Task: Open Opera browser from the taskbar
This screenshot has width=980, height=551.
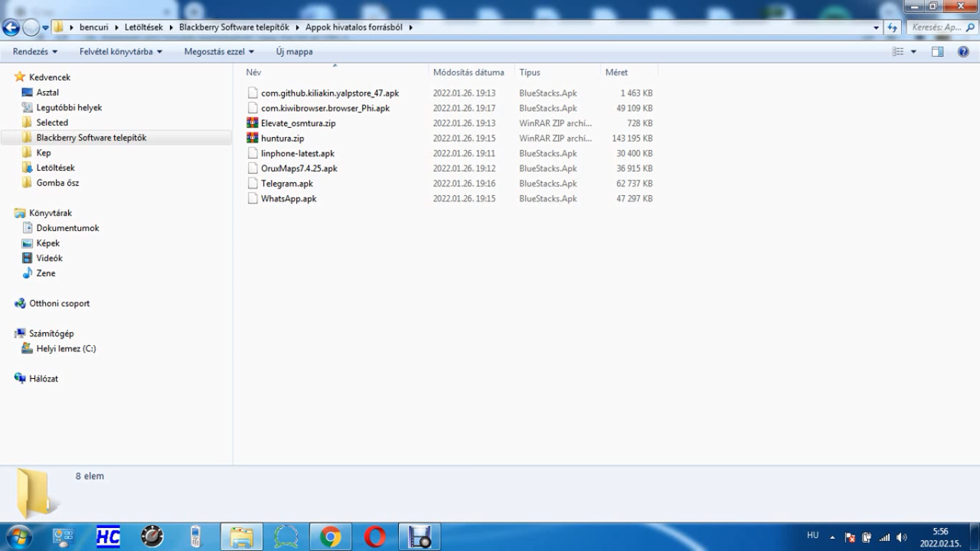Action: pyautogui.click(x=374, y=537)
